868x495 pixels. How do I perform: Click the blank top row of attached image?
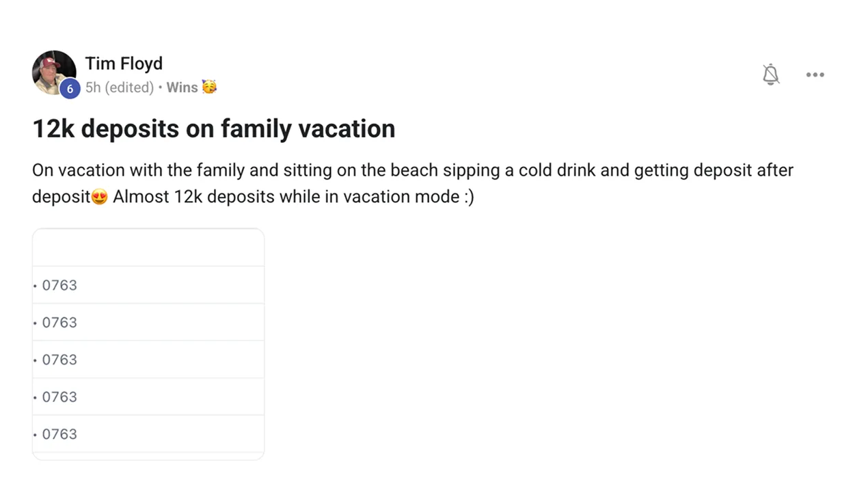point(148,248)
